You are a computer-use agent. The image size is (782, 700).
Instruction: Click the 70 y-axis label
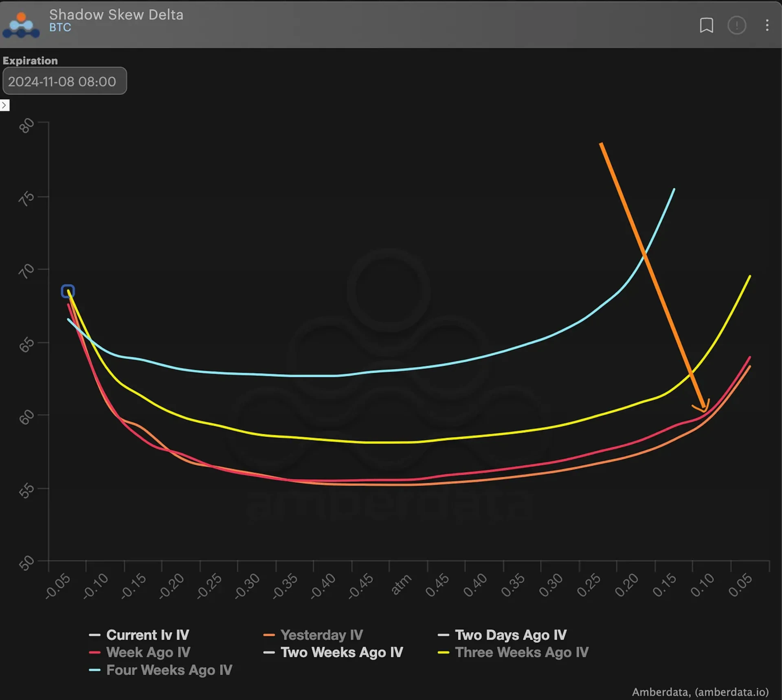[x=27, y=271]
